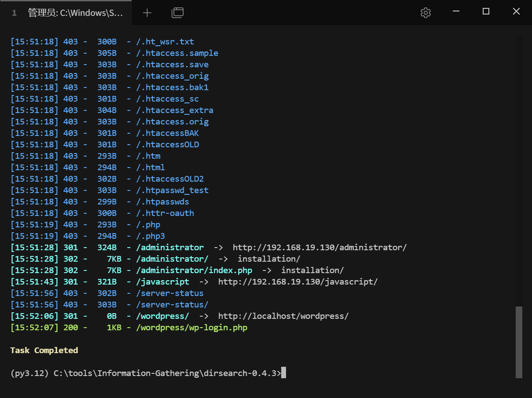Open the http://192.168.19.130/javascript/ URL
532x398 pixels.
pyautogui.click(x=298, y=282)
